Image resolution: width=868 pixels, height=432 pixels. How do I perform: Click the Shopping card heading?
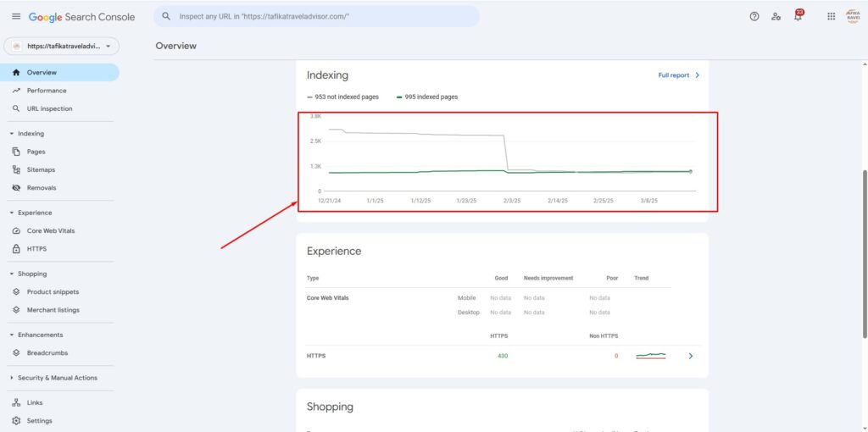330,407
